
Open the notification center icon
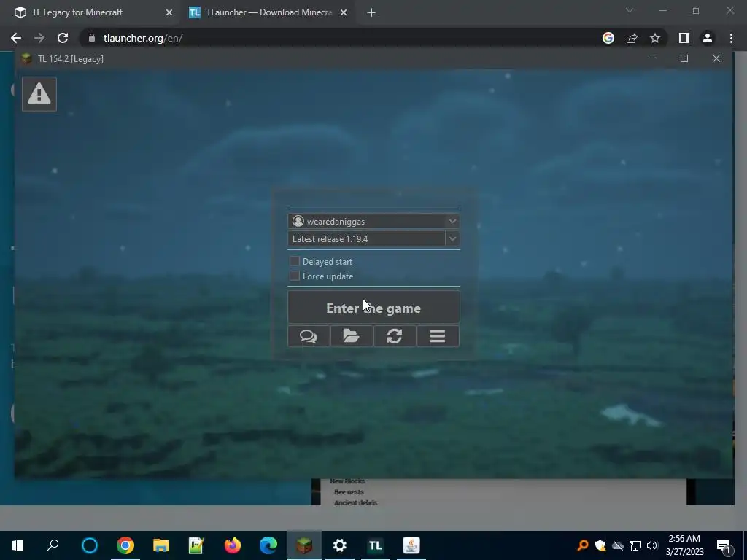point(724,545)
